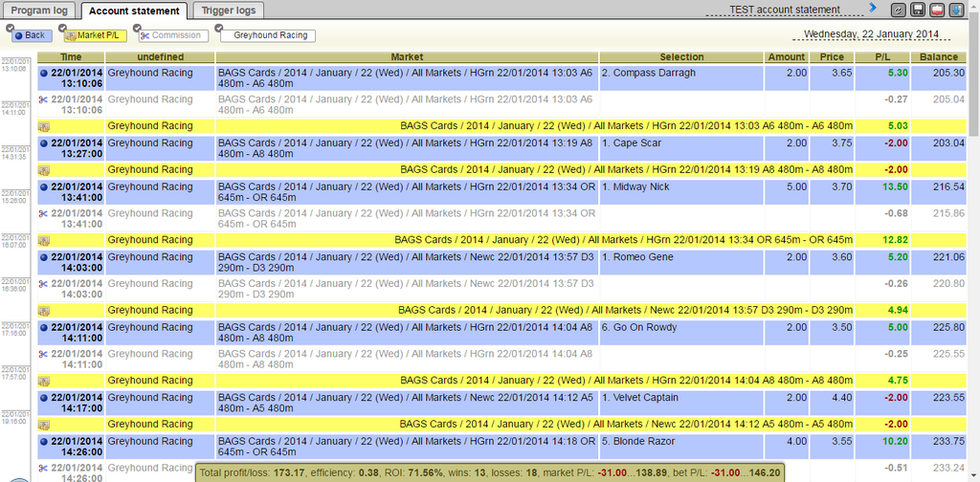The width and height of the screenshot is (980, 482).
Task: Toggle the Market P/L filter
Action: 96,35
